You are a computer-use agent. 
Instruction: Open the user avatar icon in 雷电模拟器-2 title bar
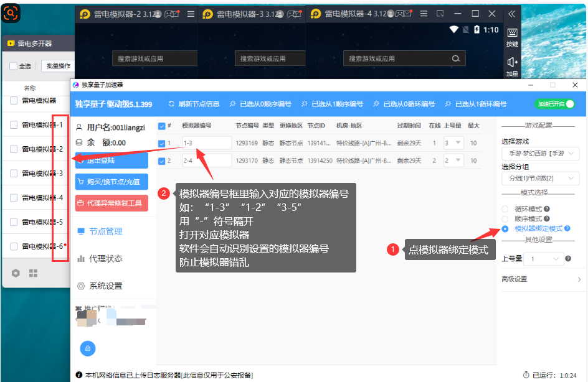coord(158,14)
